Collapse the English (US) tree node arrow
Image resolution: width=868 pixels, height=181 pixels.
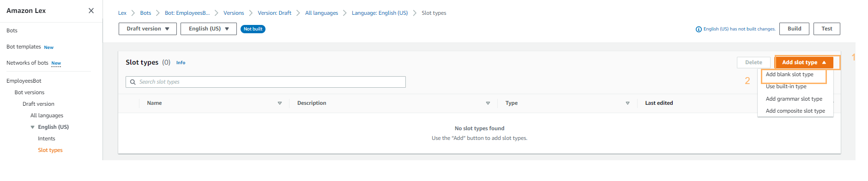click(x=32, y=127)
